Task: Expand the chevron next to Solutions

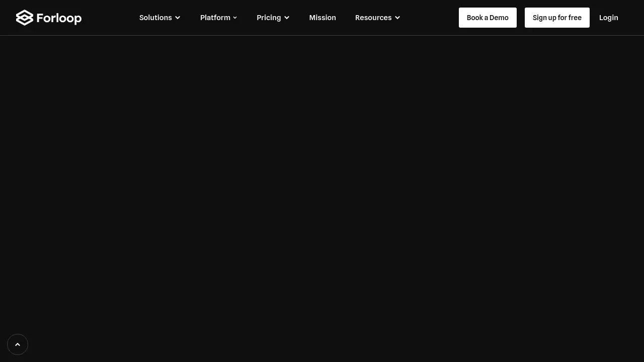Action: tap(178, 18)
